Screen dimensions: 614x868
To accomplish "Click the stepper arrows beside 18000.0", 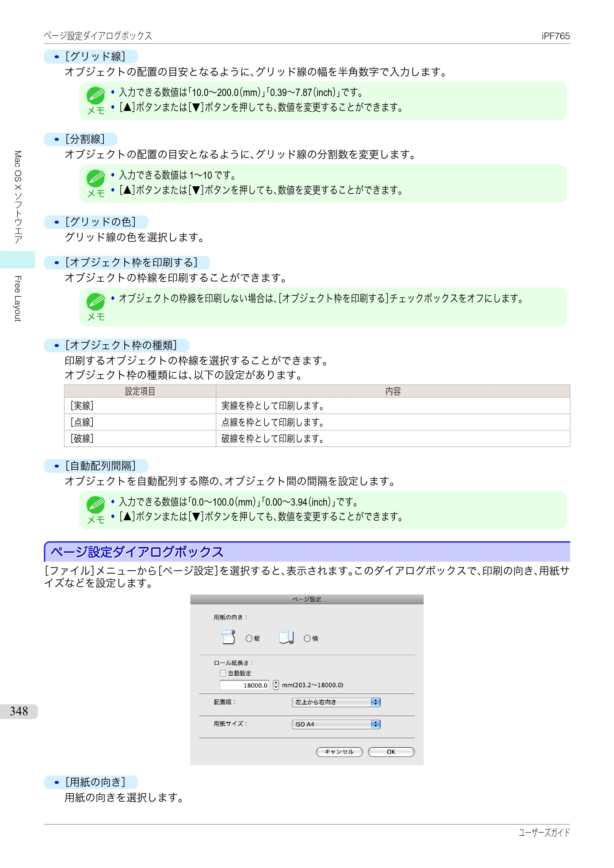I will tap(276, 685).
